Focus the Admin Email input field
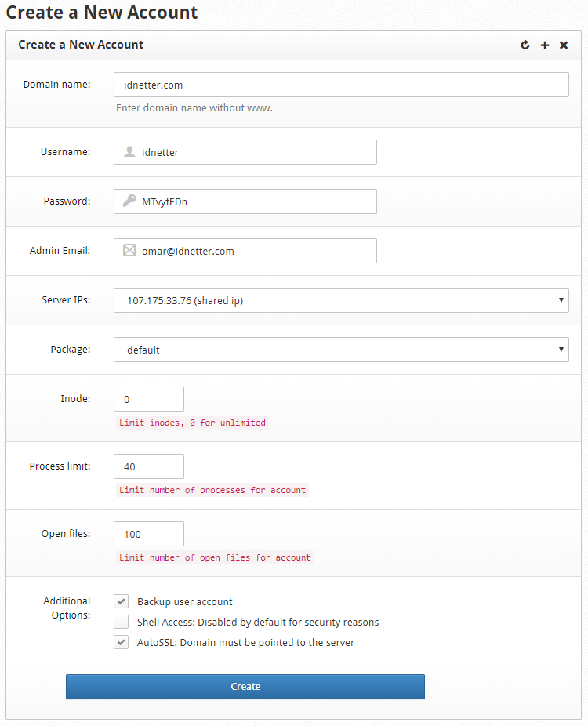588x726 pixels. click(245, 251)
